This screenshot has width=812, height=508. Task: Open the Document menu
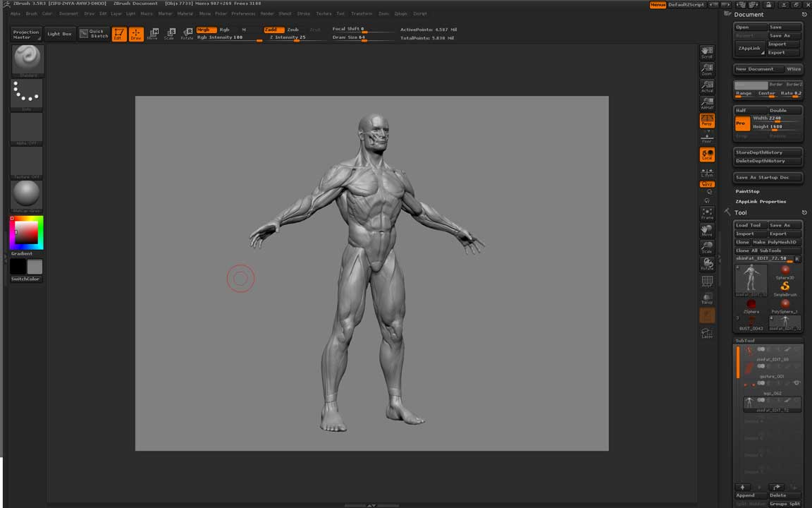coord(68,13)
